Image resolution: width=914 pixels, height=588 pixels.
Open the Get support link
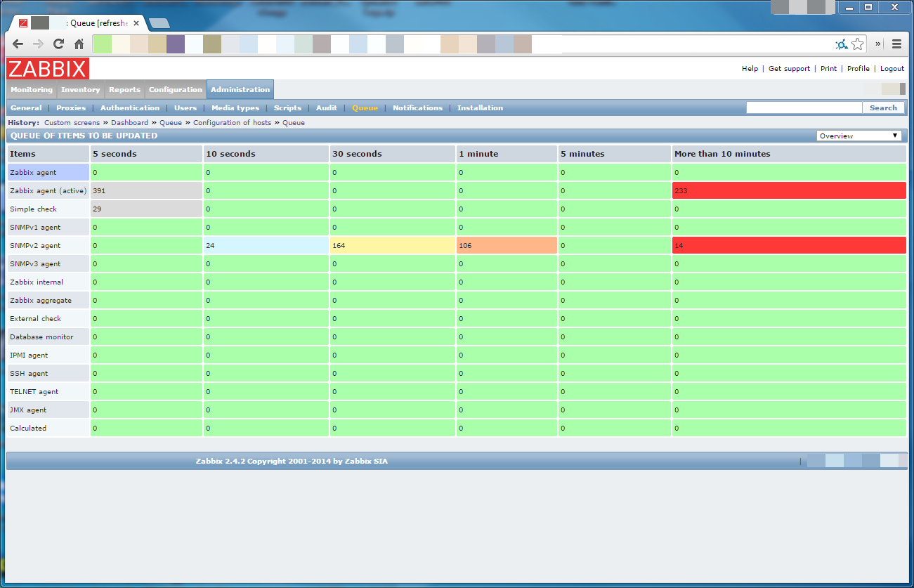click(x=790, y=69)
